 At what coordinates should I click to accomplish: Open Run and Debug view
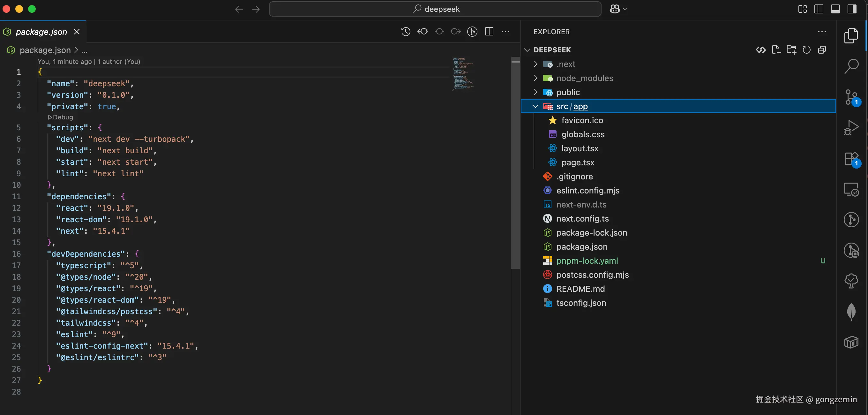click(x=851, y=128)
